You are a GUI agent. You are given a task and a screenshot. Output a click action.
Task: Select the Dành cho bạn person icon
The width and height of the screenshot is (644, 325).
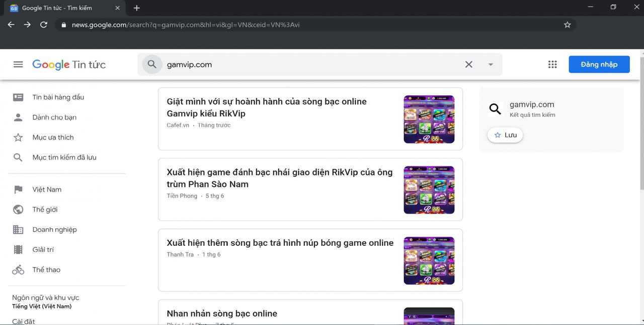coord(18,117)
